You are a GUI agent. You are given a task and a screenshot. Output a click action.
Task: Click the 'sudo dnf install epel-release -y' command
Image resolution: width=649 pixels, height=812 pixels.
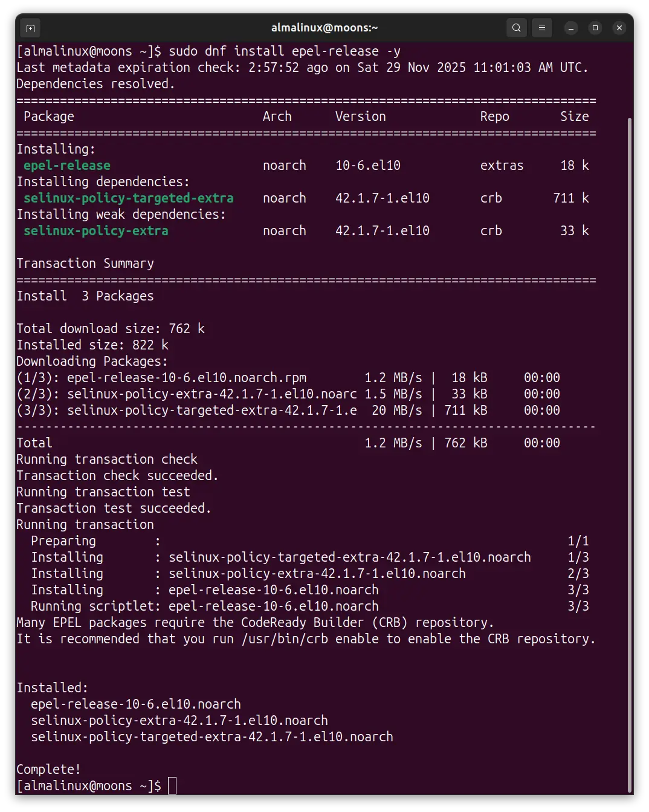coord(285,51)
